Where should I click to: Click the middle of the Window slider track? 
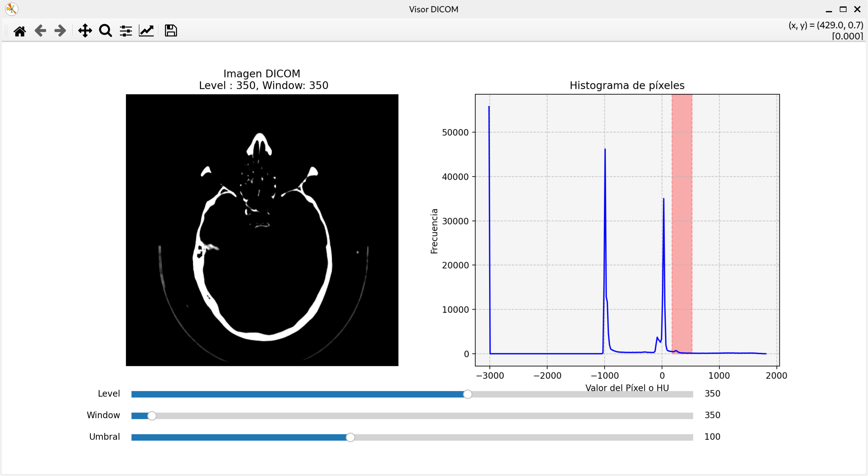click(x=412, y=416)
